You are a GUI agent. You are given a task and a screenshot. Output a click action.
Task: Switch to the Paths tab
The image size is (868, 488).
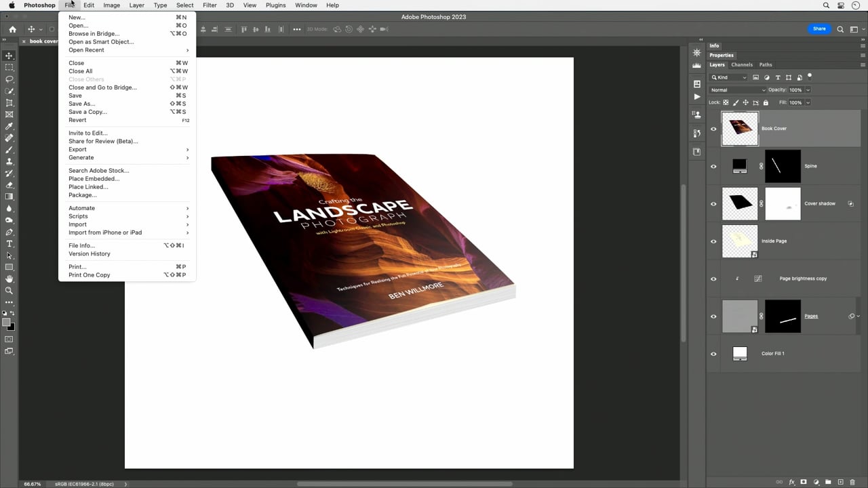click(x=766, y=65)
